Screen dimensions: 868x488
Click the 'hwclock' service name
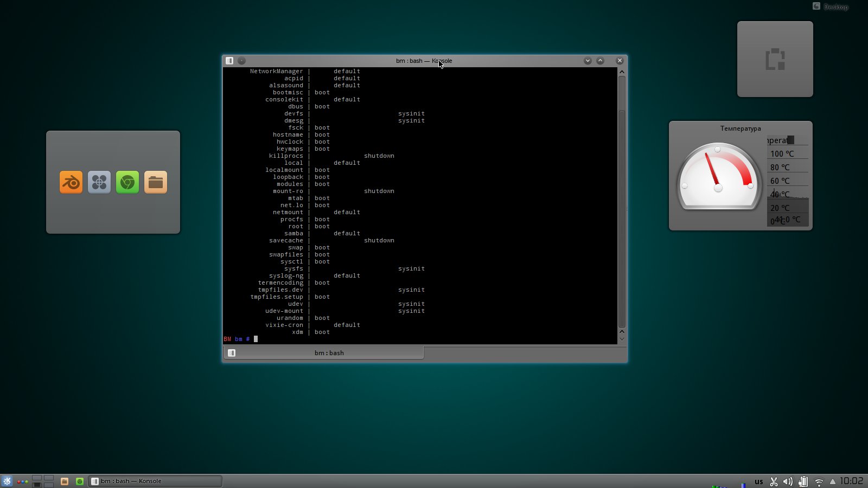click(x=290, y=142)
